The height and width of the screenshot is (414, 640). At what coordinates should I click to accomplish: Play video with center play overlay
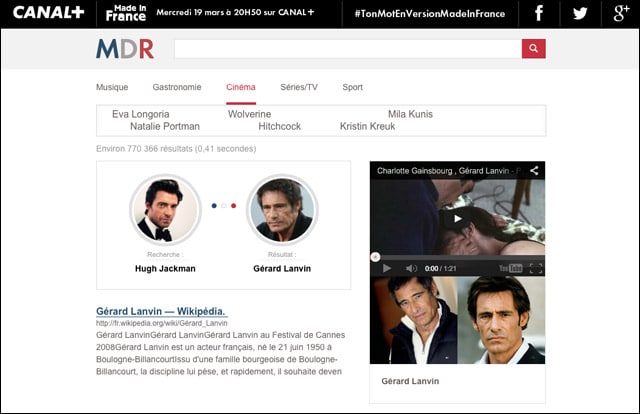click(458, 219)
